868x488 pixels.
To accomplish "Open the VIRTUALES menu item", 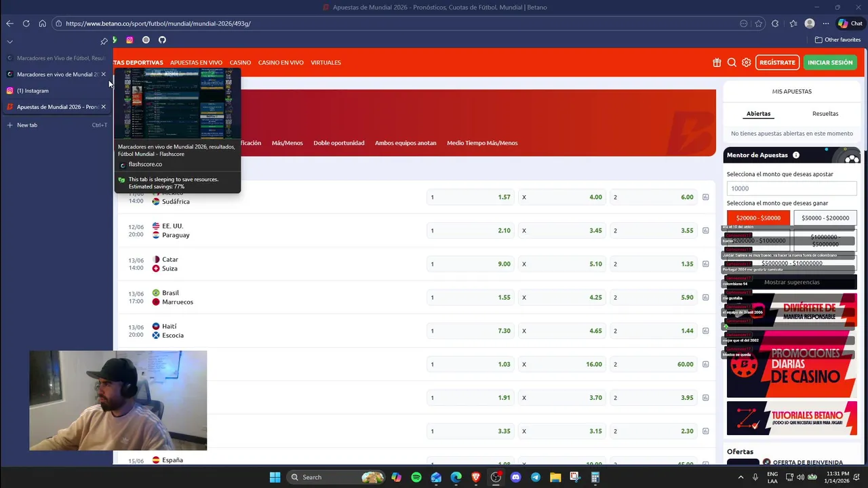I will point(325,62).
